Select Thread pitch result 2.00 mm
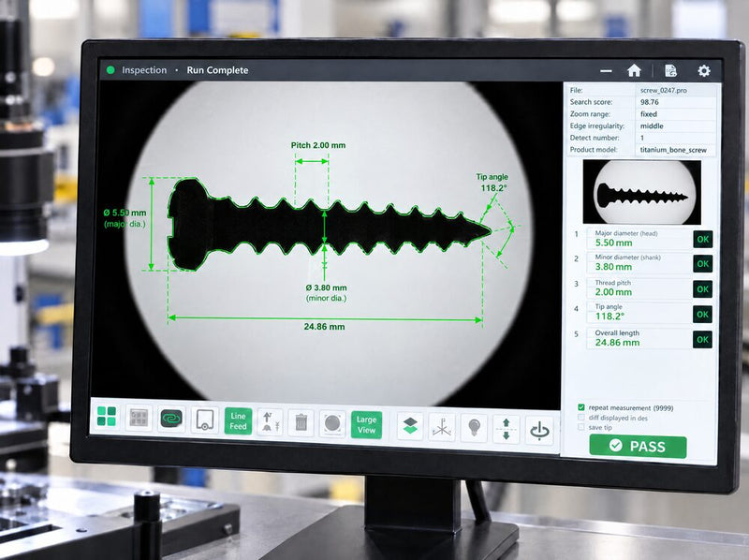749x560 pixels. tap(613, 292)
